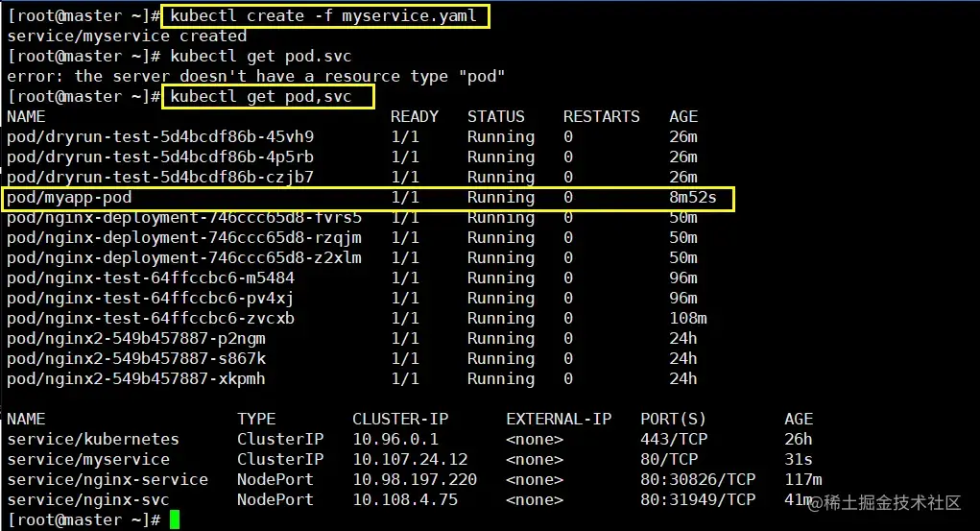Select pod/nginx-deployment-746ccc65d8-z2xlm name
The image size is (980, 531).
184,257
